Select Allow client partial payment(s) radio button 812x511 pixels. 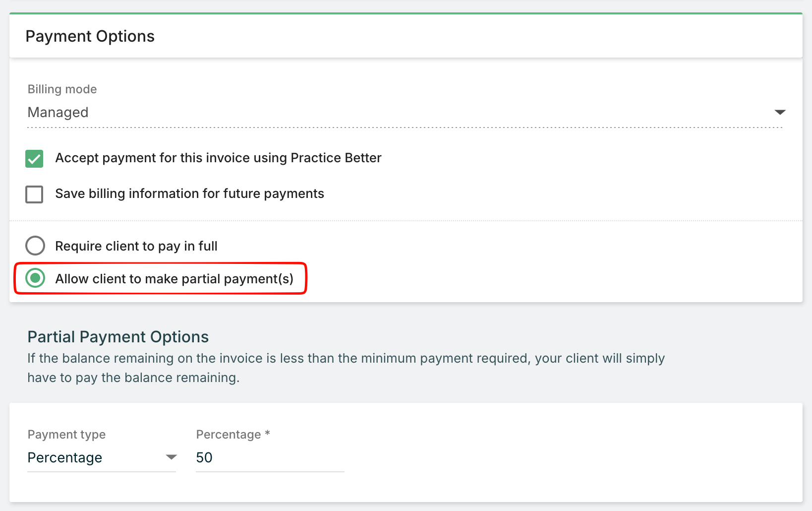[35, 278]
